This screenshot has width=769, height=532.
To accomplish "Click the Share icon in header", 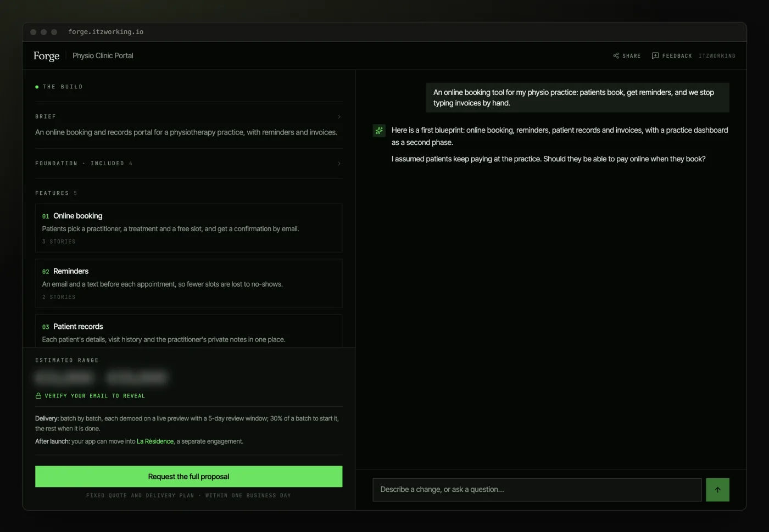I will pyautogui.click(x=616, y=55).
